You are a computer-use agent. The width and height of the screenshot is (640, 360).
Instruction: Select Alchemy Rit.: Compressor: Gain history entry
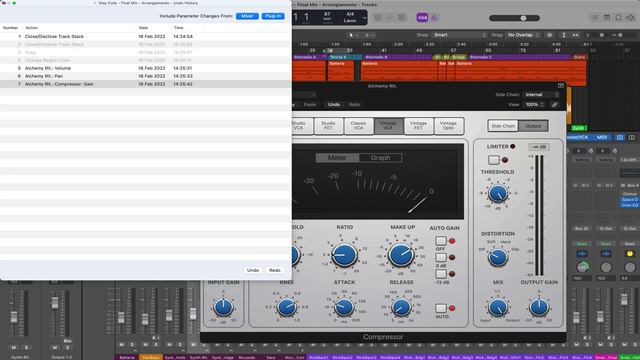coord(146,84)
